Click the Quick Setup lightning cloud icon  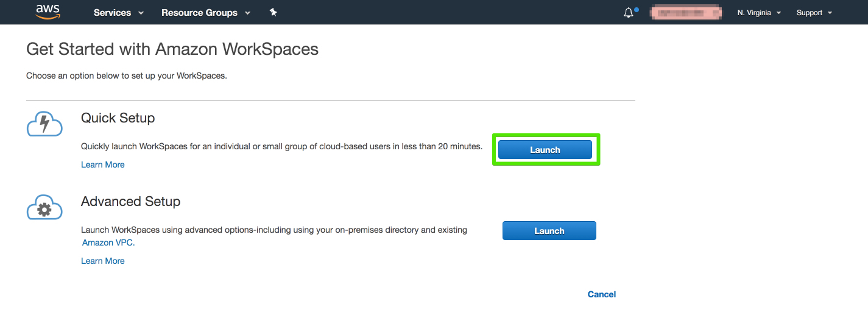44,124
